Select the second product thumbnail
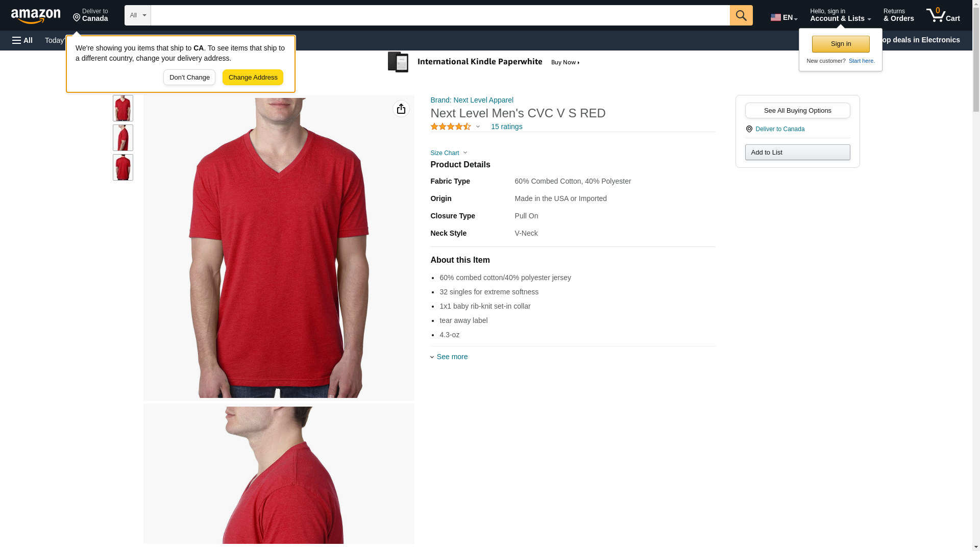Viewport: 980px width, 551px height. pyautogui.click(x=123, y=138)
